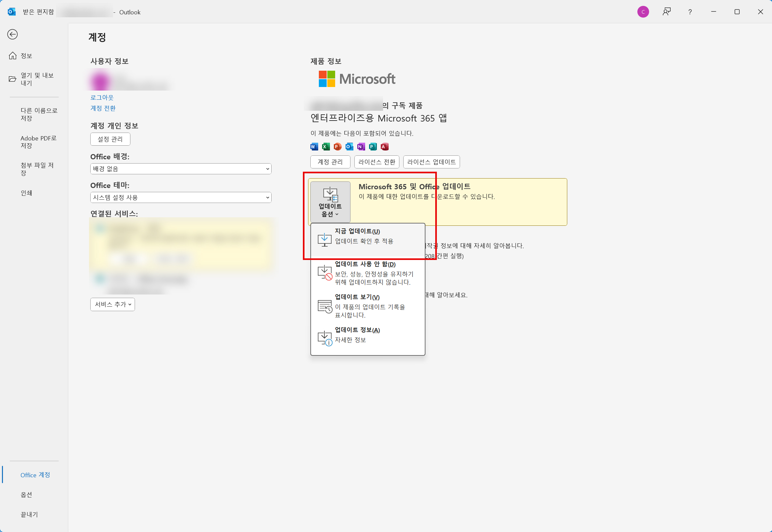Click the OneNote app icon
772x532 pixels.
pyautogui.click(x=361, y=147)
